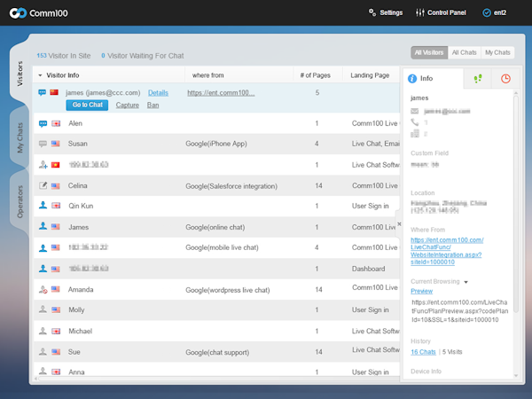Open the Control Panel
This screenshot has height=399, width=532.
coord(441,12)
